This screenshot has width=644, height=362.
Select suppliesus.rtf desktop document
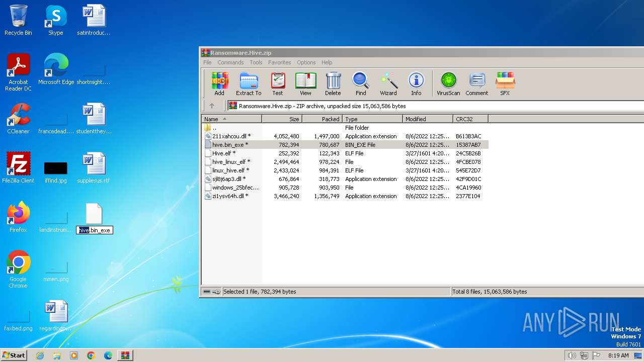point(94,168)
